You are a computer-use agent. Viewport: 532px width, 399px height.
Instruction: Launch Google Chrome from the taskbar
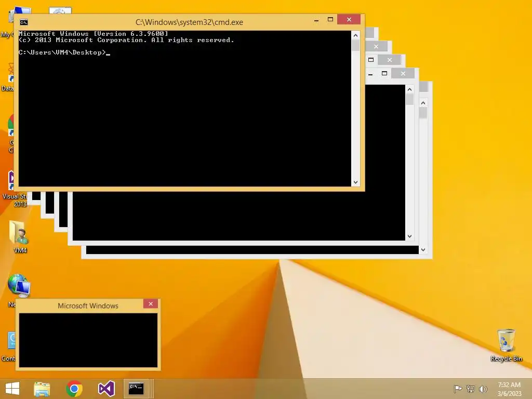[74, 389]
